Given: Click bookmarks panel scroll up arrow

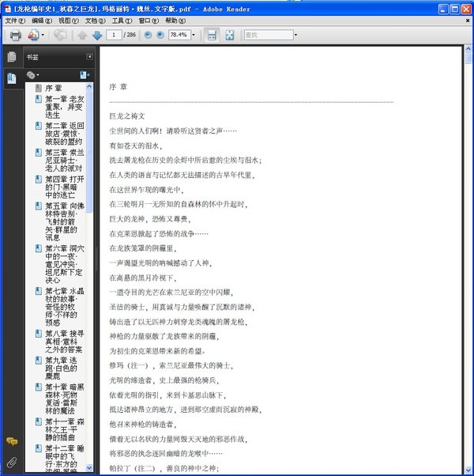Looking at the screenshot, I should pyautogui.click(x=89, y=86).
